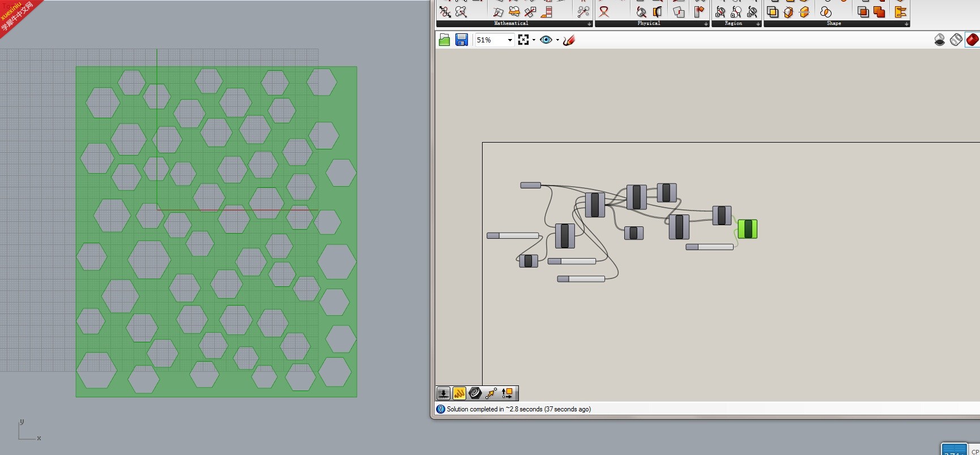Expand the Mathematical panel plus button

tap(590, 24)
